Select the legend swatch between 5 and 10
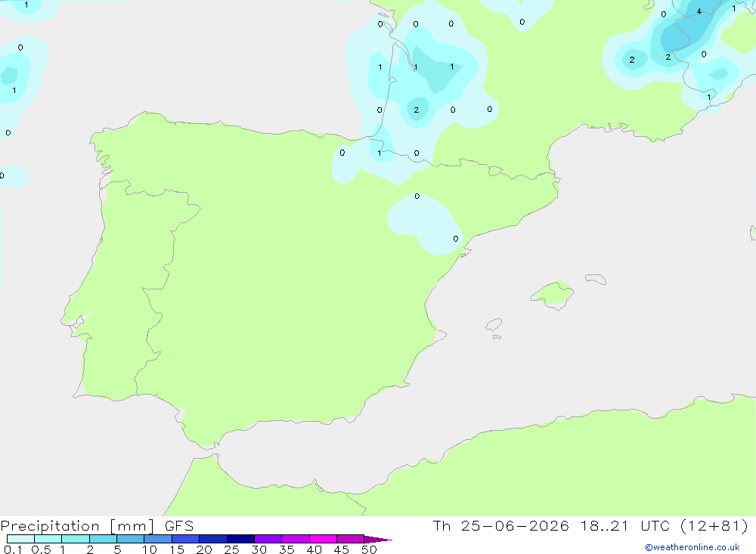 click(x=131, y=539)
